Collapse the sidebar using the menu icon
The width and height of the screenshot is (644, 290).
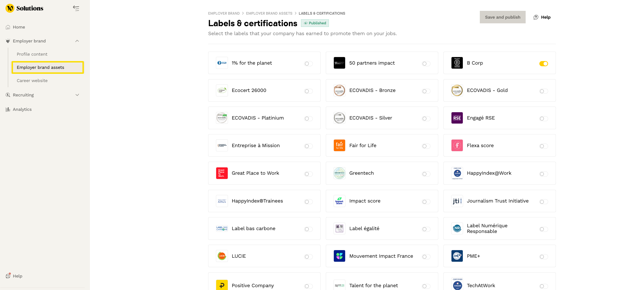point(76,8)
